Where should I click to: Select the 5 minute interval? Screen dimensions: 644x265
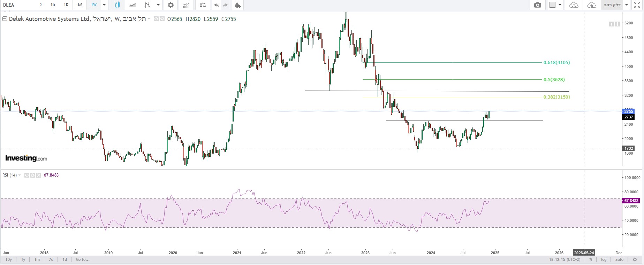[40, 5]
